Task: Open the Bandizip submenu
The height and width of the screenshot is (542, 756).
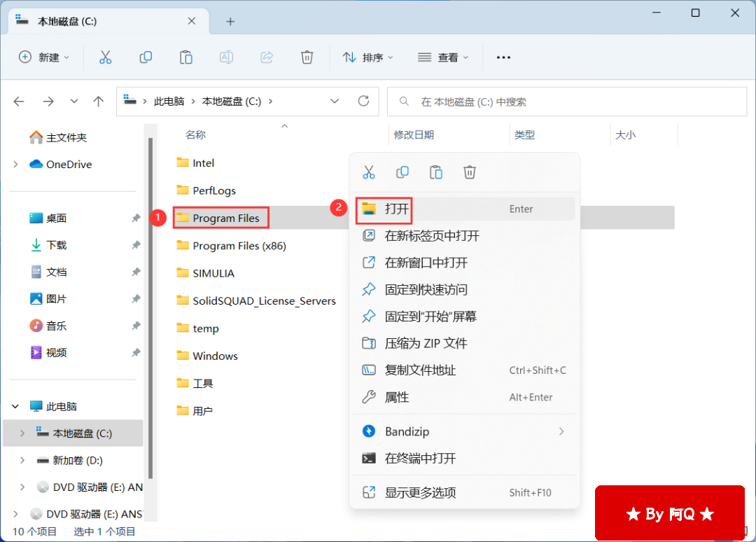Action: 463,431
